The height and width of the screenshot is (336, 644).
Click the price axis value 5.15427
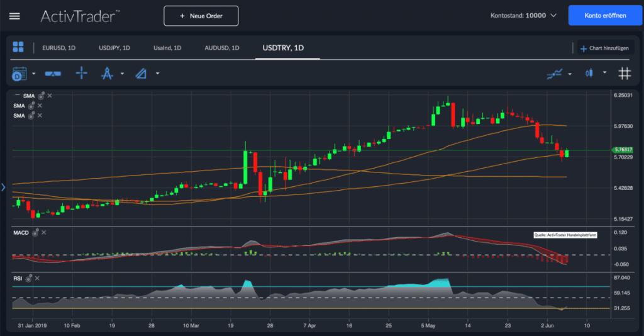coord(623,219)
